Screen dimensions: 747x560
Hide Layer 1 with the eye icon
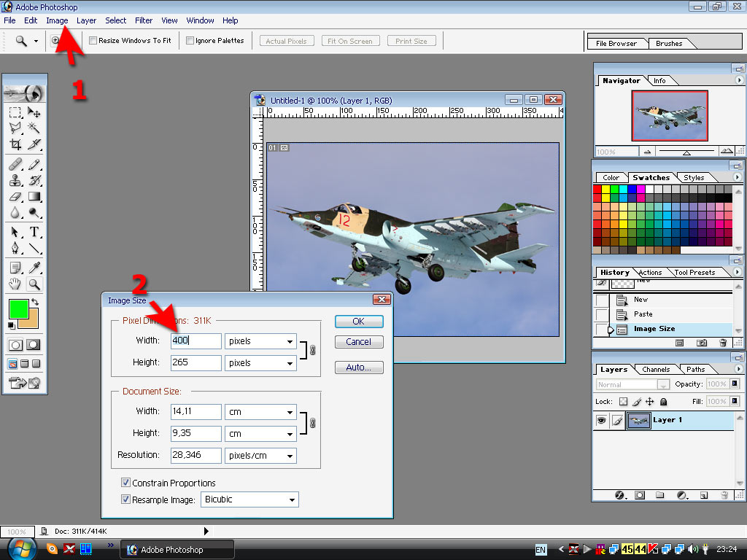point(601,421)
